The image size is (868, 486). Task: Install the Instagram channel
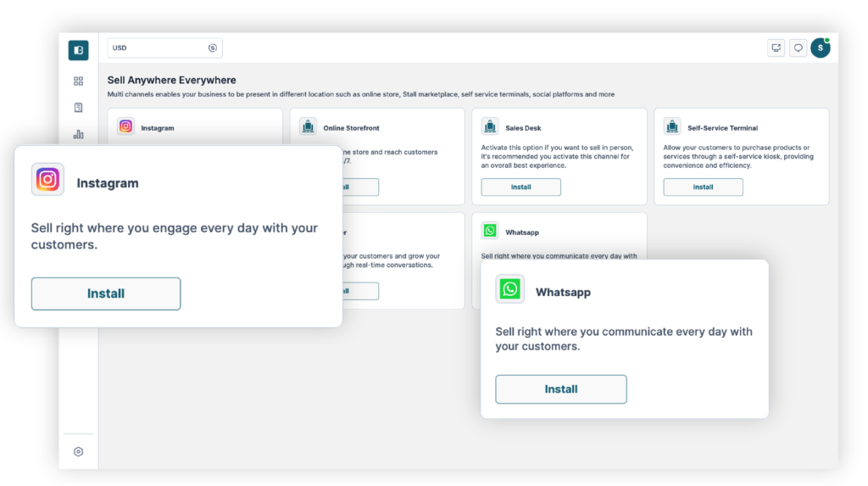click(106, 293)
